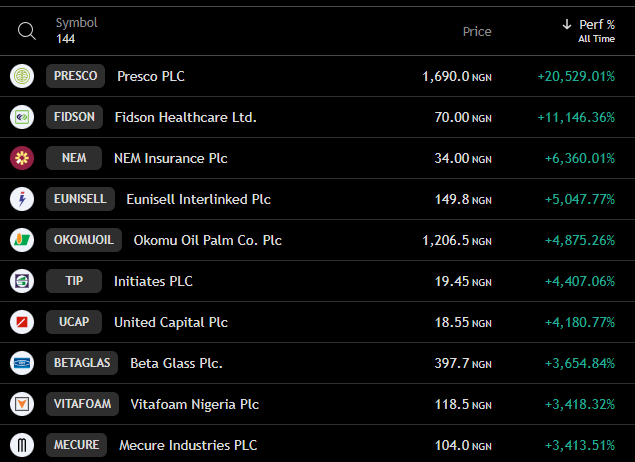The height and width of the screenshot is (462, 635).
Task: Click the +3,654.84% performance value
Action: 580,363
